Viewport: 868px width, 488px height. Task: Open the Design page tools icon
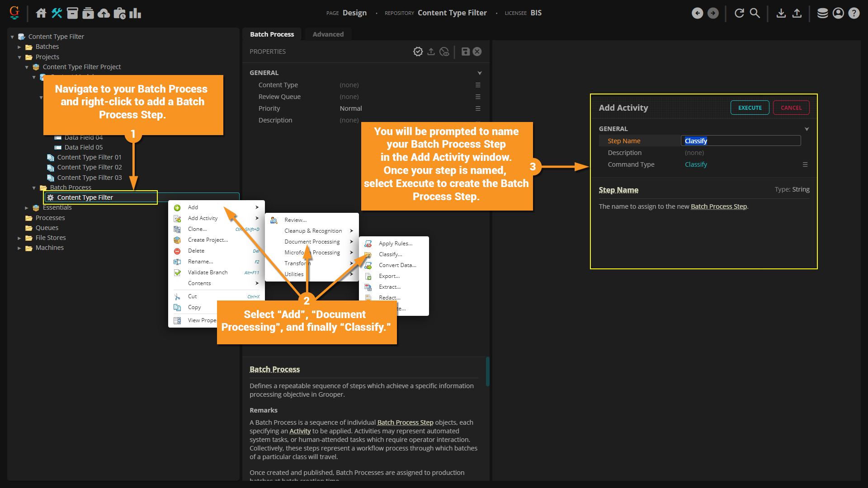(57, 13)
